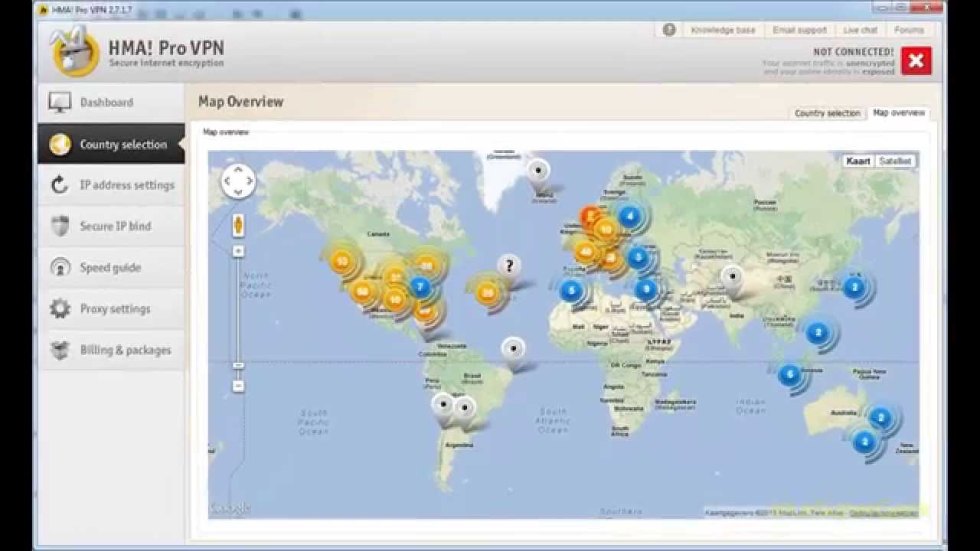Select the grey server pin over Iceland
This screenshot has height=551, width=980.
[x=539, y=171]
